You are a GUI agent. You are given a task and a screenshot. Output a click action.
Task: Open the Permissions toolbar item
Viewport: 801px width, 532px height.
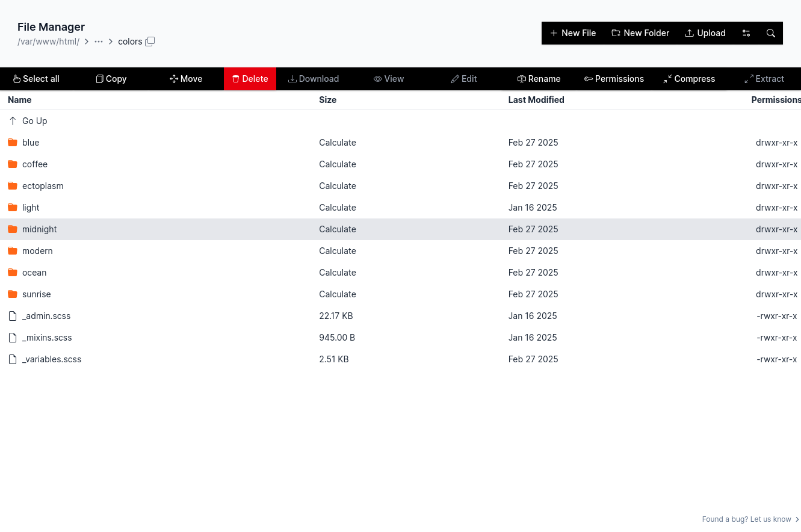(x=614, y=79)
